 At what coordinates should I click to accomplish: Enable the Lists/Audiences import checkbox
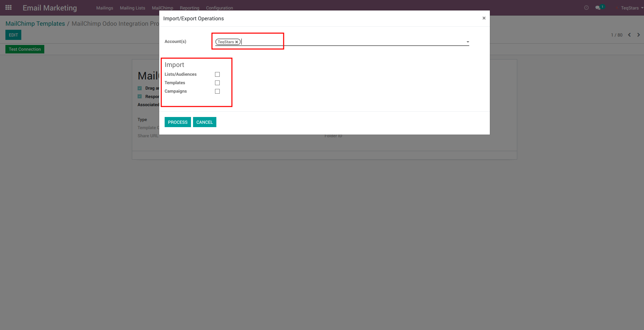click(x=217, y=74)
